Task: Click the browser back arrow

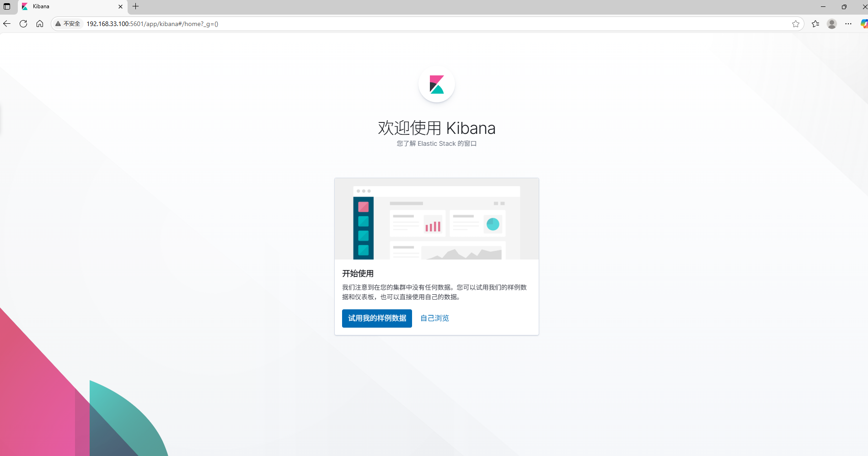Action: (x=7, y=24)
